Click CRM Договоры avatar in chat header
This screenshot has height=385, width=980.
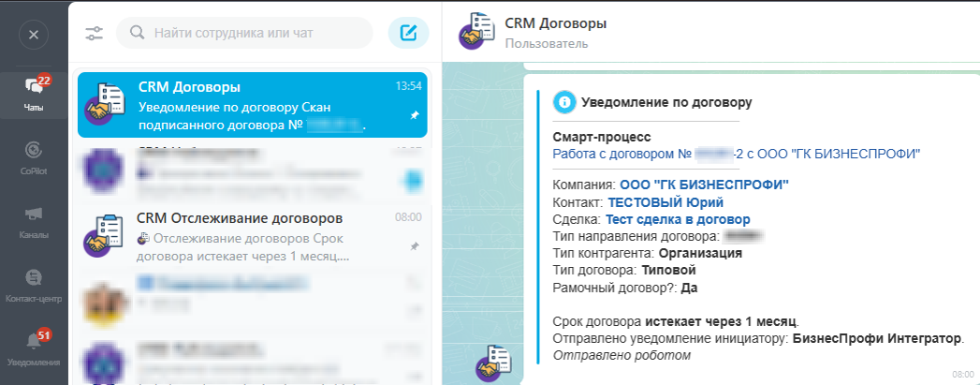pyautogui.click(x=476, y=31)
